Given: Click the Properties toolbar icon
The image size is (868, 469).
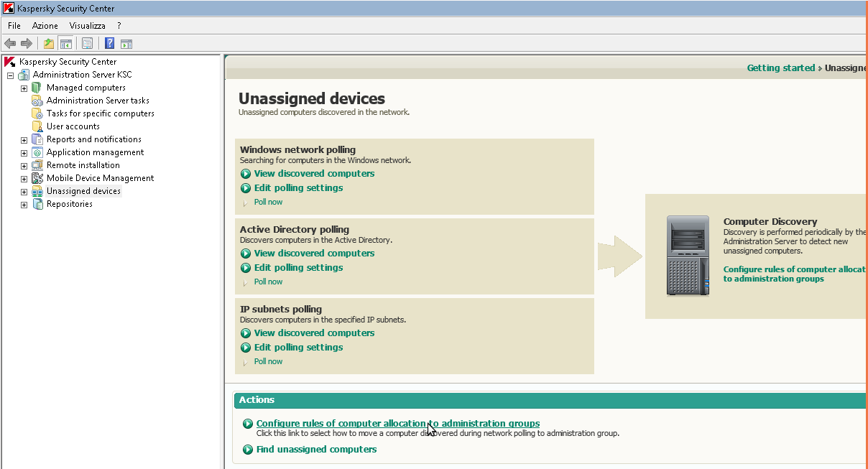Looking at the screenshot, I should (88, 44).
